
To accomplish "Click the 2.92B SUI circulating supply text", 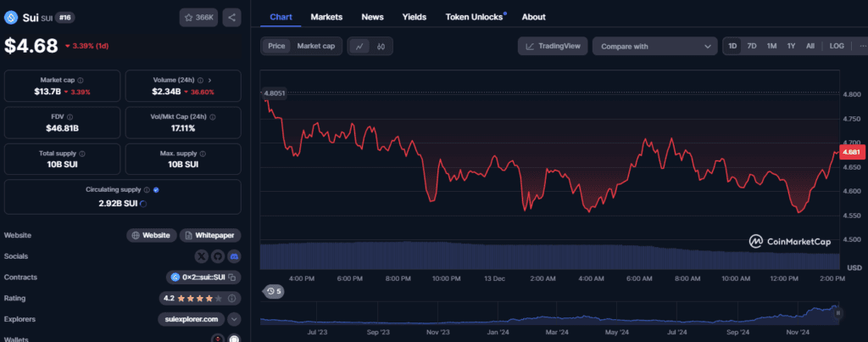I will [118, 204].
